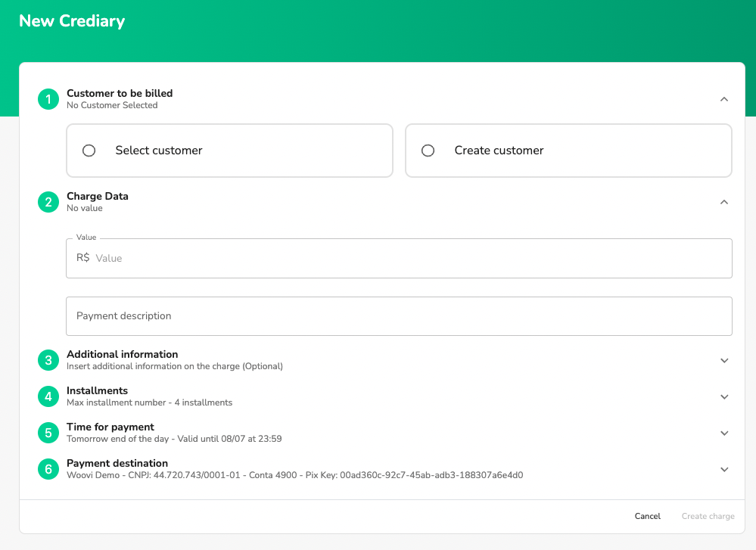This screenshot has height=550, width=756.
Task: Select the 'Select customer' radio option
Action: [x=89, y=151]
